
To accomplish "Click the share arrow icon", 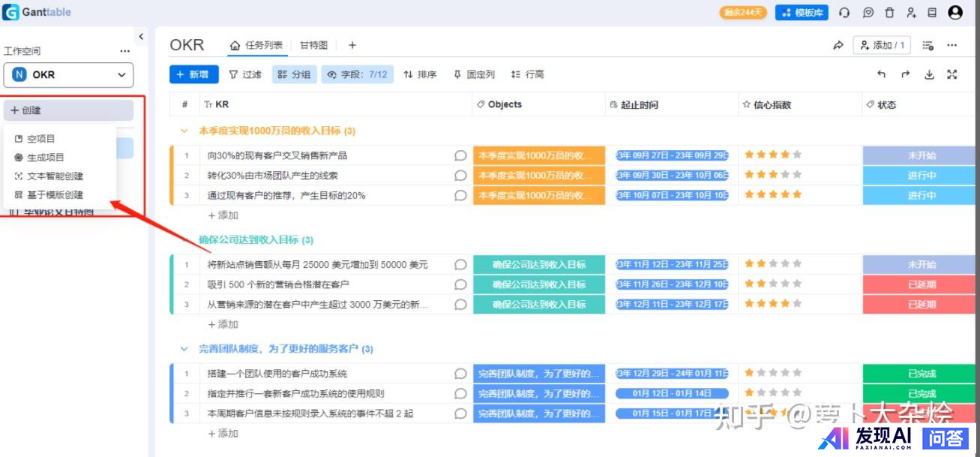I will 838,46.
